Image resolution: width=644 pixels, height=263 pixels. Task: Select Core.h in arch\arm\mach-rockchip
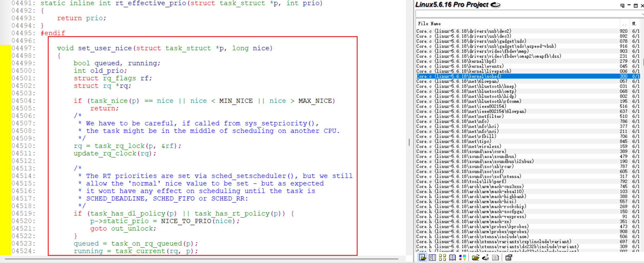[x=528, y=207]
